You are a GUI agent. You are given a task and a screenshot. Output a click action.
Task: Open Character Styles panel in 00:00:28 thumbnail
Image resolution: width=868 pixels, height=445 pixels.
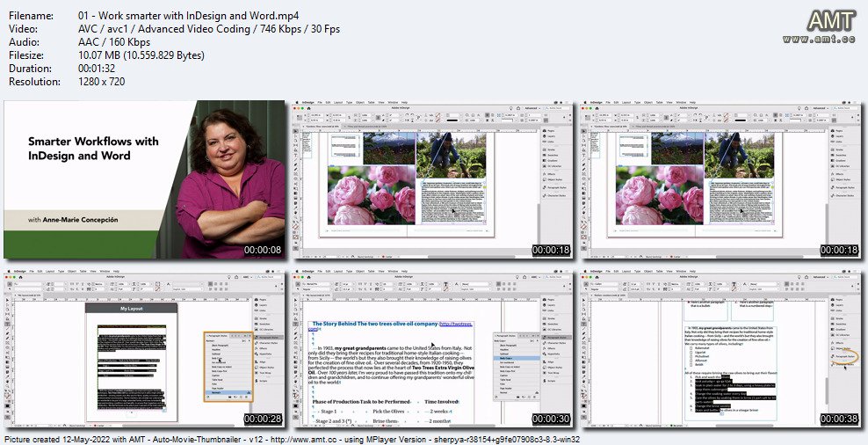[267, 343]
